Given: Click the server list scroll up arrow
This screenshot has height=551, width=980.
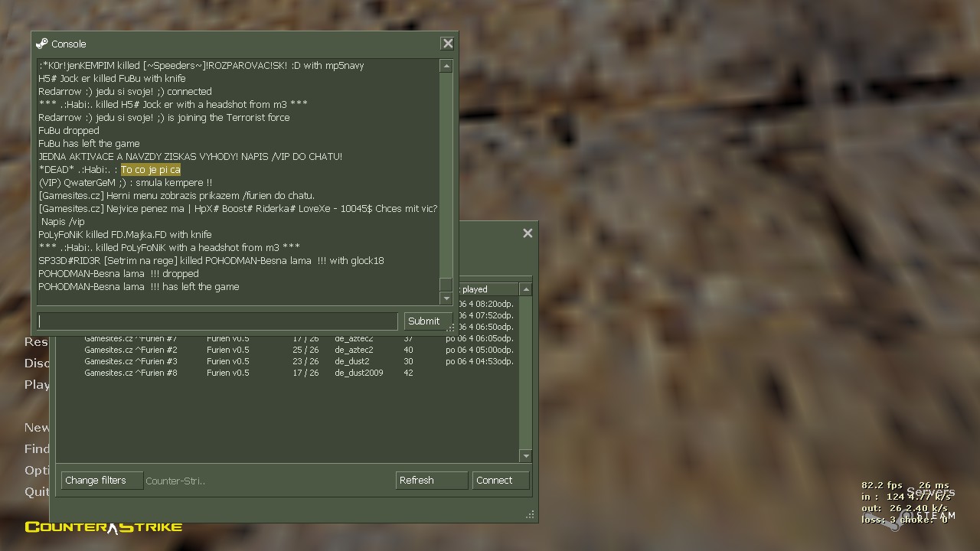Looking at the screenshot, I should coord(525,289).
